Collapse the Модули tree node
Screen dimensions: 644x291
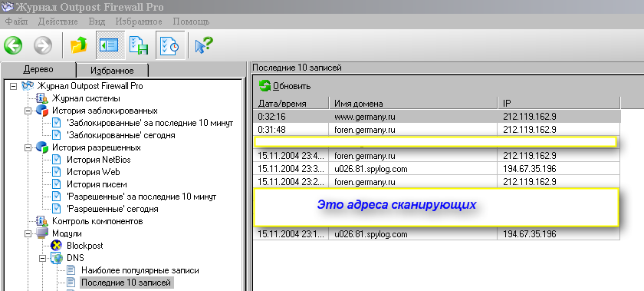coord(28,233)
